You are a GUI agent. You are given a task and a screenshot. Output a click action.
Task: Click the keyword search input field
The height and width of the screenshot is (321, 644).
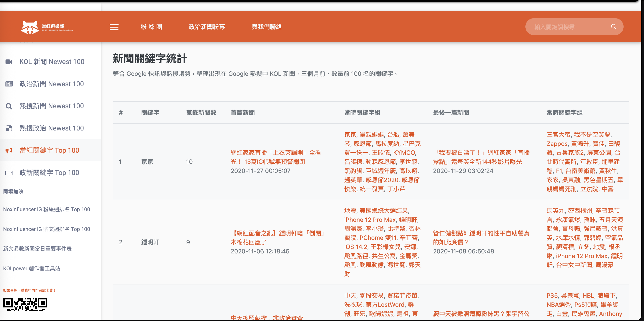coord(568,27)
